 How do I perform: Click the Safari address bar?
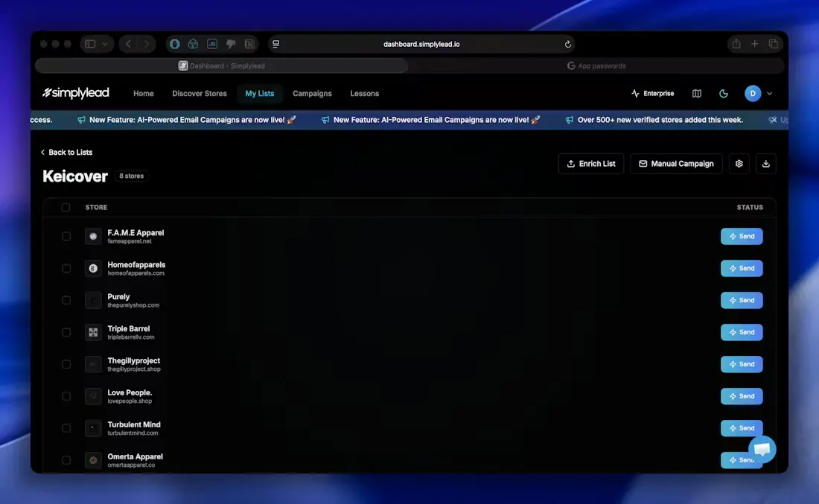pyautogui.click(x=421, y=44)
